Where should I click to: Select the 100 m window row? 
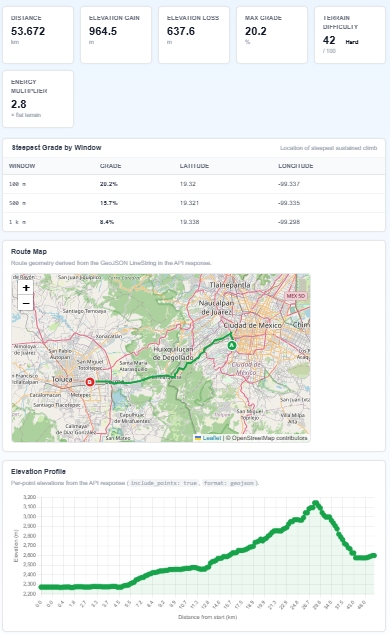(194, 184)
